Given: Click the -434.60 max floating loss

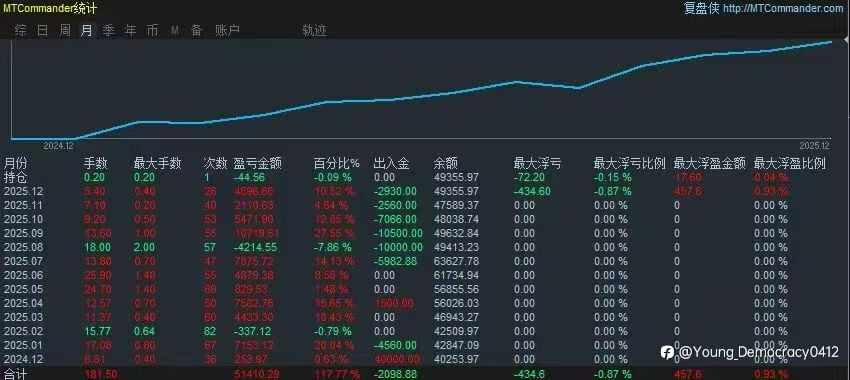Looking at the screenshot, I should pyautogui.click(x=532, y=191).
